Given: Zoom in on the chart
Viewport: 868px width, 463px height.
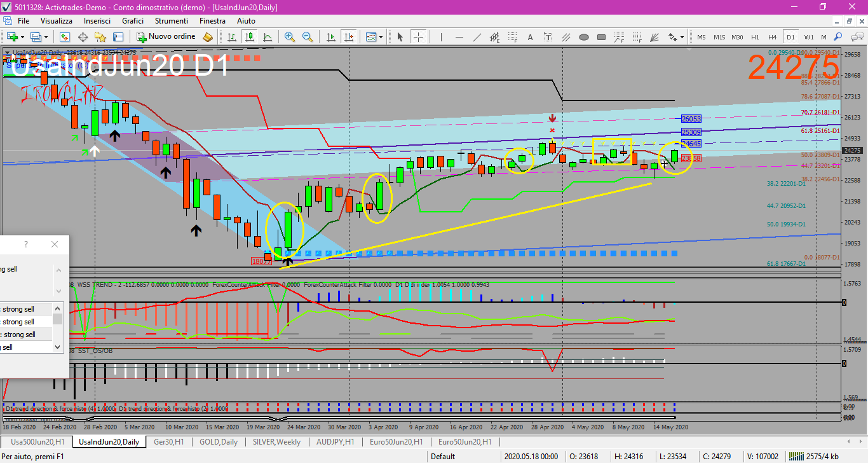Looking at the screenshot, I should (290, 37).
